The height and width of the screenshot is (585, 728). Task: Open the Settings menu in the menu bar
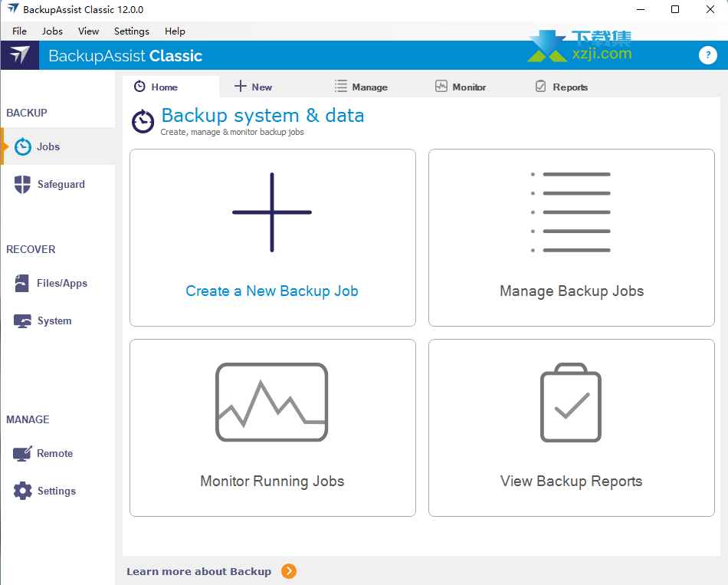(132, 31)
